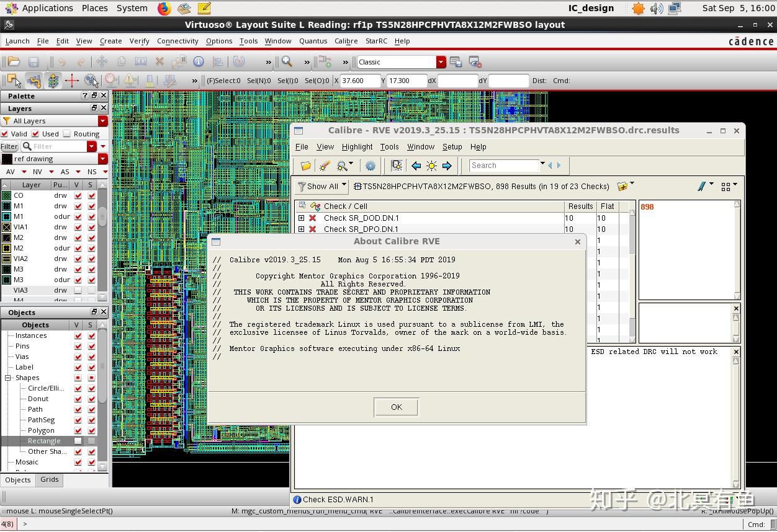The height and width of the screenshot is (532, 777).
Task: Open the Calibre menu in Virtuoso
Action: [x=346, y=41]
